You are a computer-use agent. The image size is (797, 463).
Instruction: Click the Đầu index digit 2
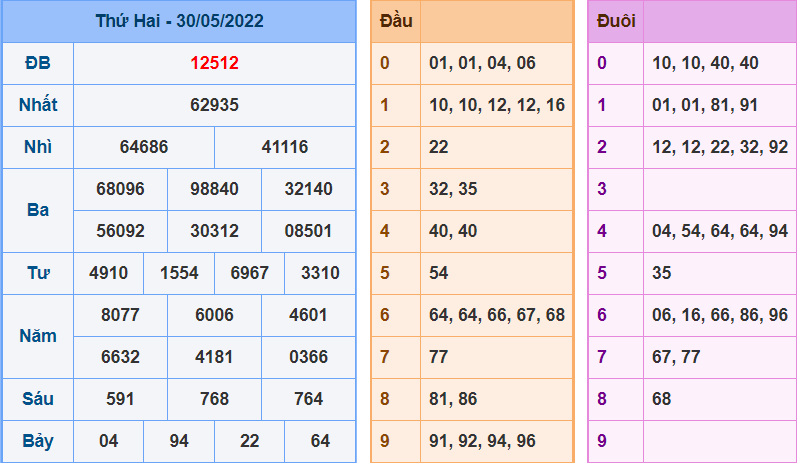point(385,147)
